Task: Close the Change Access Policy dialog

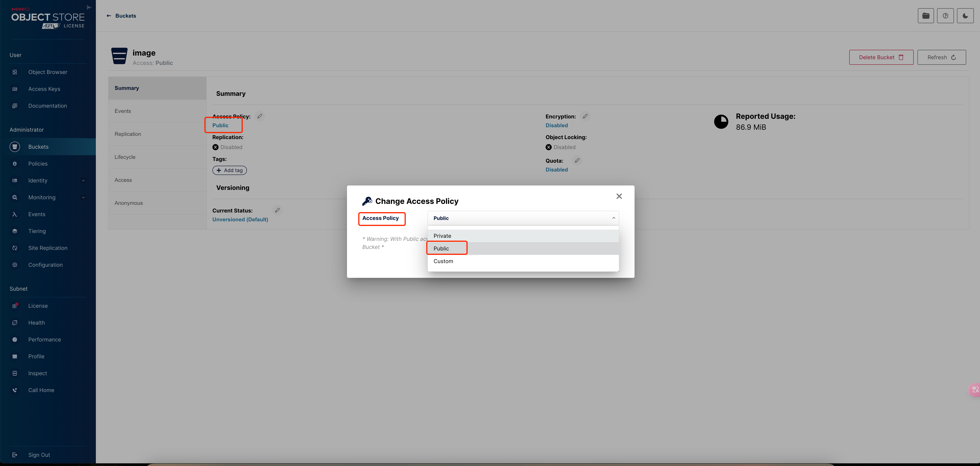Action: click(619, 196)
